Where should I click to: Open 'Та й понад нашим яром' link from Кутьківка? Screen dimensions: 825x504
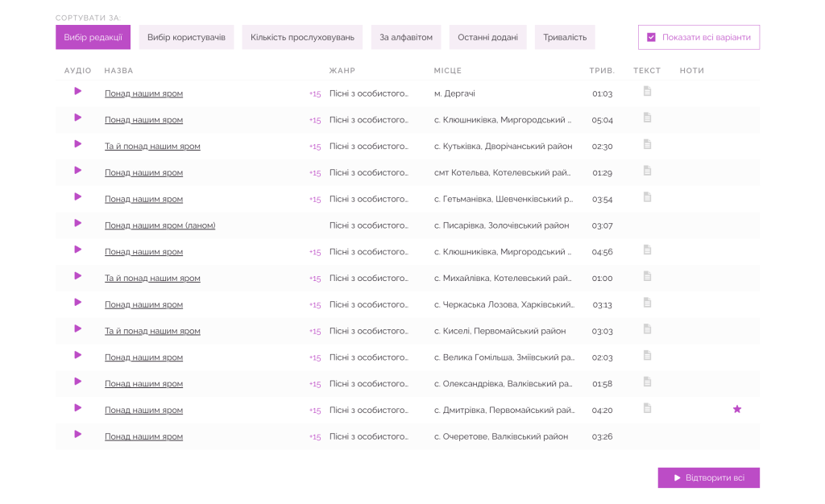152,147
